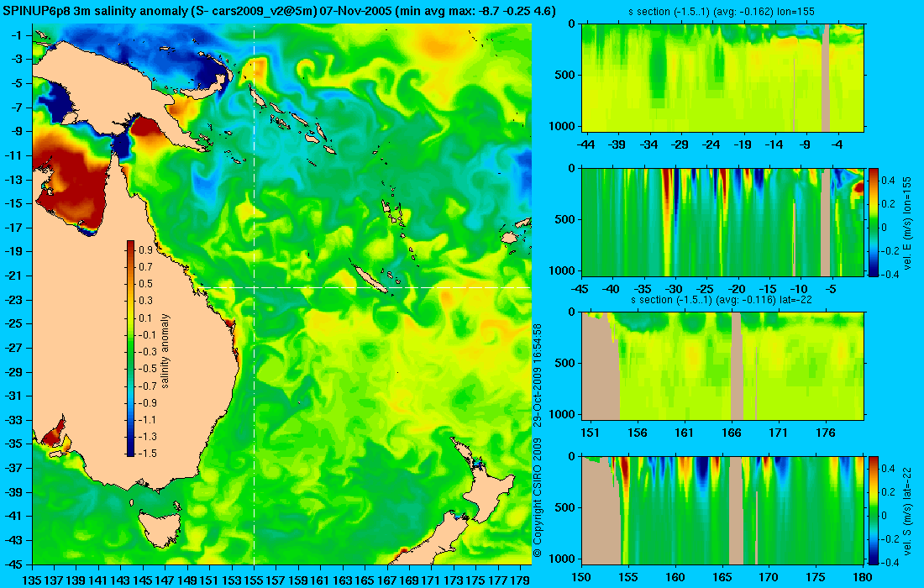This screenshot has height=588, width=924.
Task: Select the 's section ... lat=-22' panel title
Action: point(722,300)
